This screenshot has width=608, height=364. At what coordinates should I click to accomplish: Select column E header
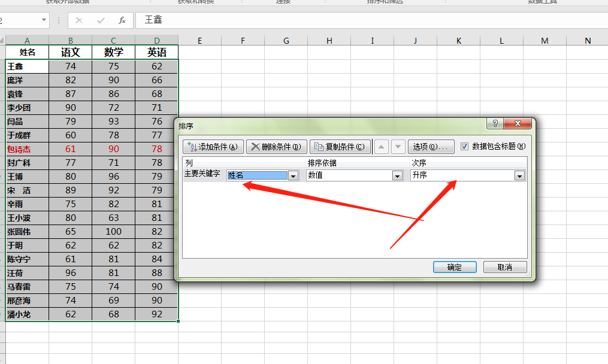click(199, 40)
